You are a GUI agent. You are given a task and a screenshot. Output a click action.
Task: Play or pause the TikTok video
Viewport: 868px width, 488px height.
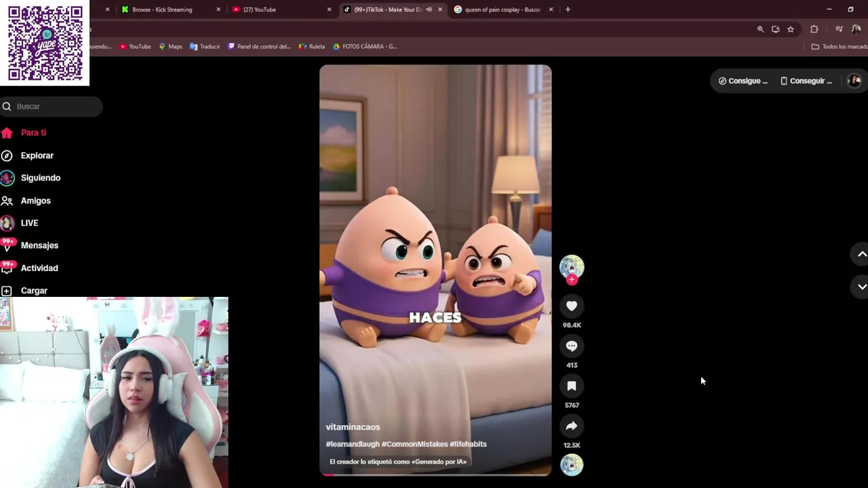435,270
